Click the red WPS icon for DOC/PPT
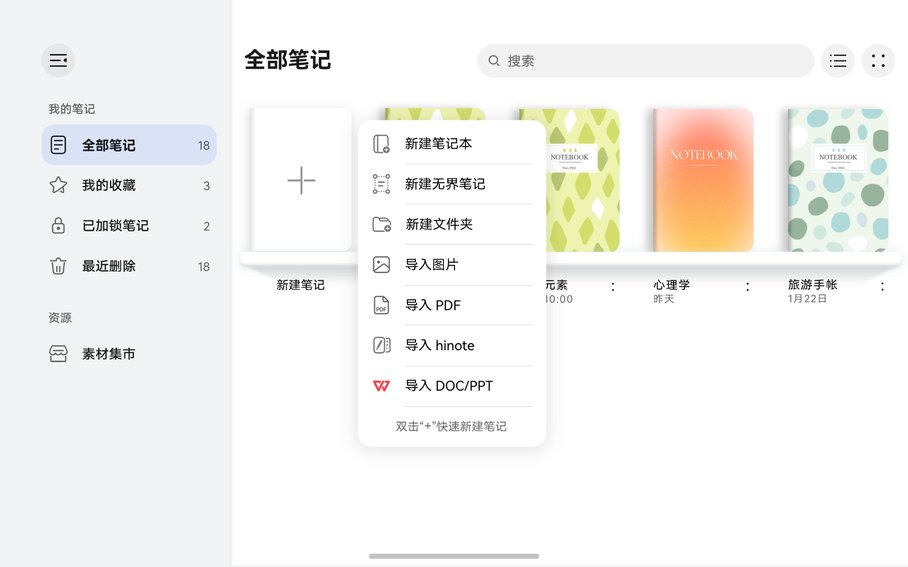The image size is (908, 567). pyautogui.click(x=381, y=386)
